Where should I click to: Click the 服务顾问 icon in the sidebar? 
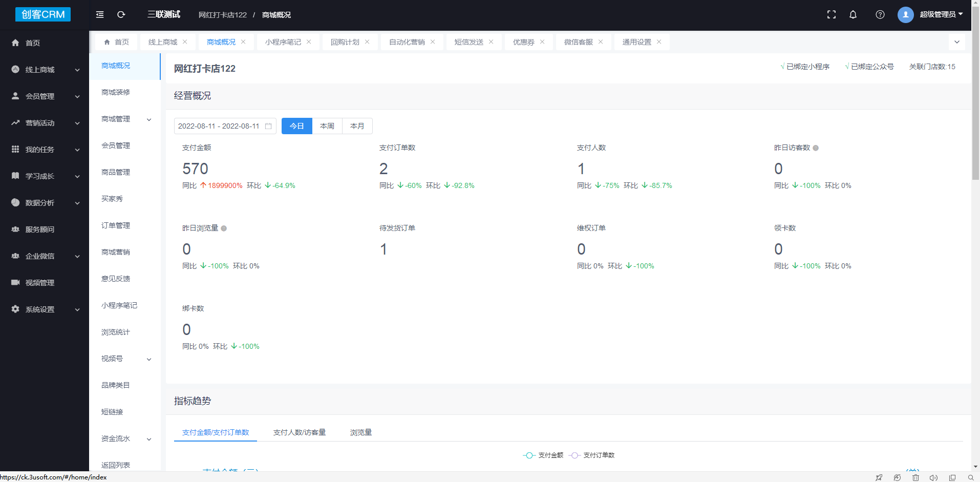point(15,229)
